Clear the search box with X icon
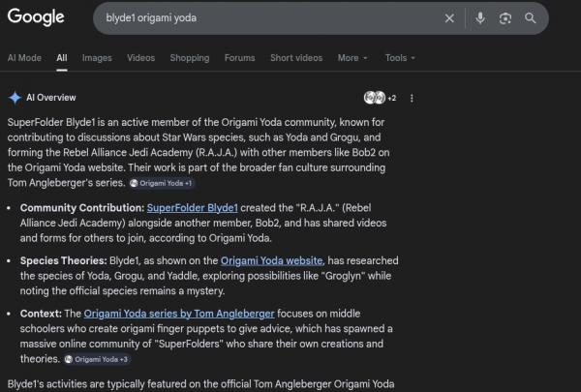 point(449,18)
